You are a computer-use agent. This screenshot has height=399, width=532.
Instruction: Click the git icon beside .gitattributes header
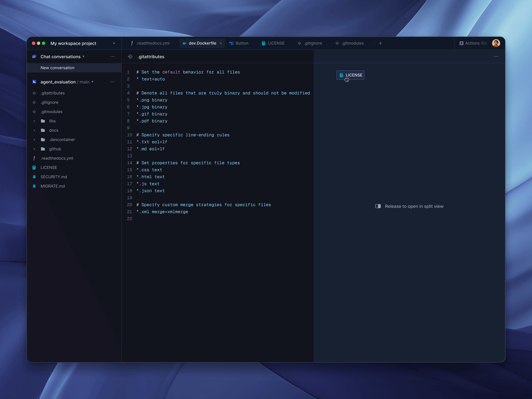click(x=130, y=57)
